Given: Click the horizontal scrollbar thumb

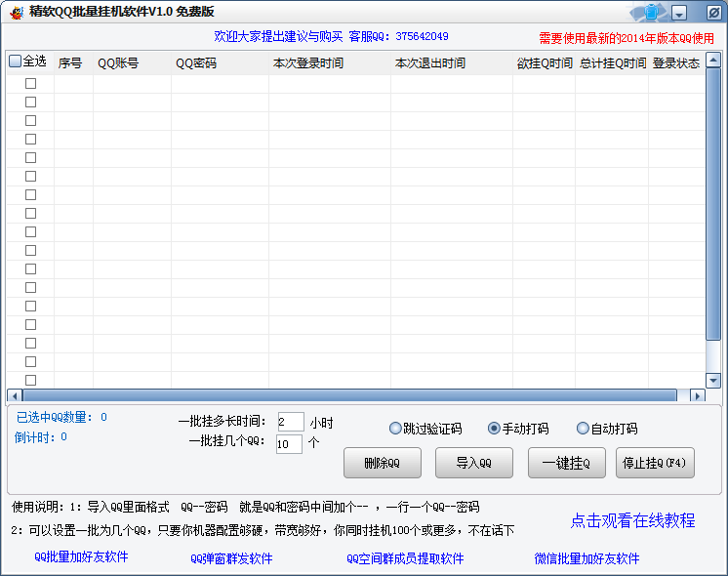Looking at the screenshot, I should 349,395.
